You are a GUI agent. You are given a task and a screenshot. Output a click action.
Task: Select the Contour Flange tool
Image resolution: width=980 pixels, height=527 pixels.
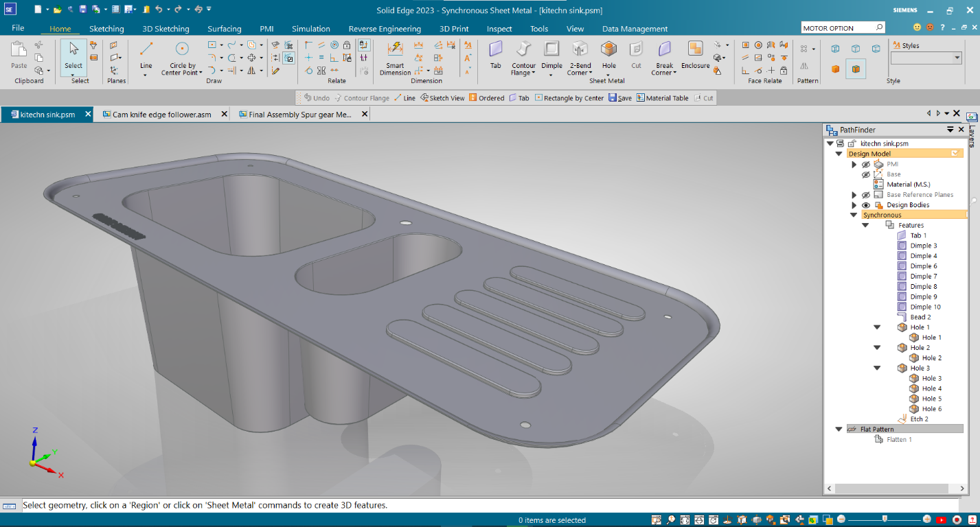tap(523, 54)
